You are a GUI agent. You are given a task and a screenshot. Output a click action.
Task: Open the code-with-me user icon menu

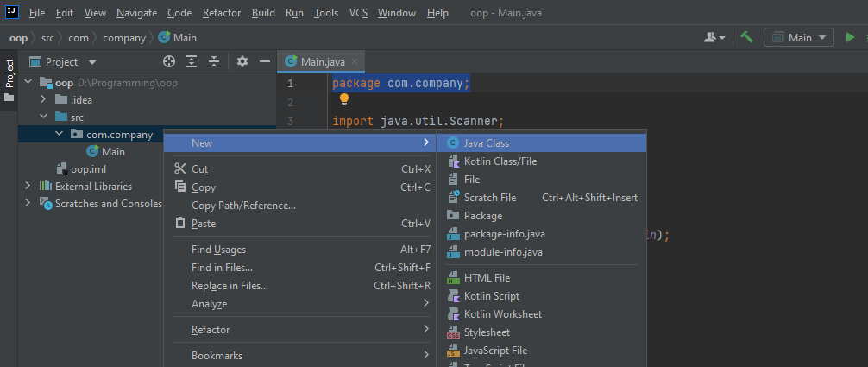tap(714, 37)
